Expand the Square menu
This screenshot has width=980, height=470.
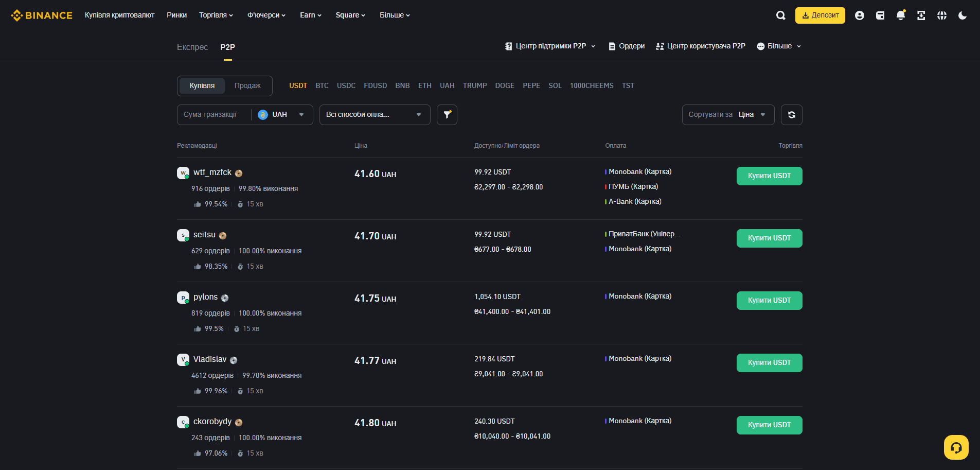click(350, 15)
